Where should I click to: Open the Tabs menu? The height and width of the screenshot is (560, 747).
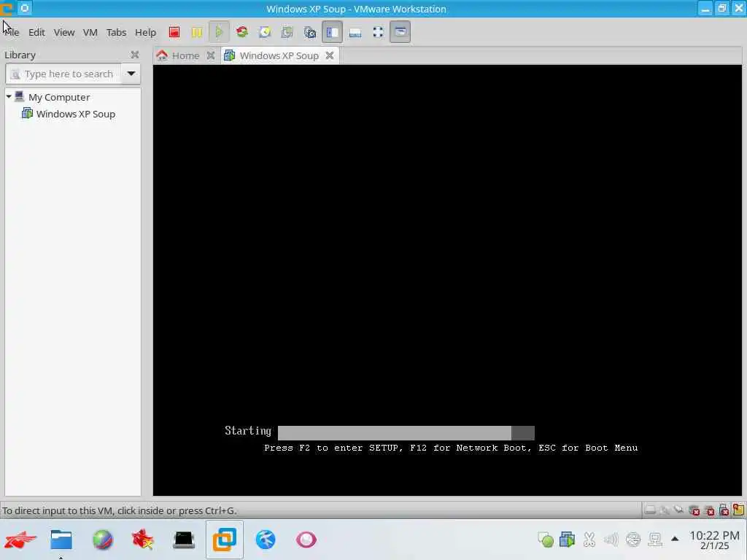(x=116, y=32)
